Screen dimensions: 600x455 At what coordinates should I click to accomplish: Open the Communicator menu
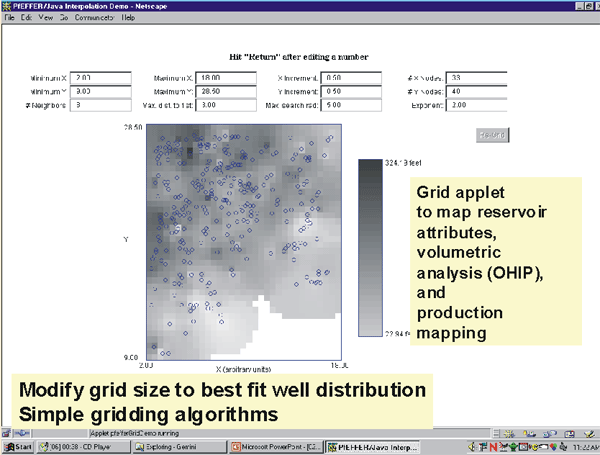(94, 18)
